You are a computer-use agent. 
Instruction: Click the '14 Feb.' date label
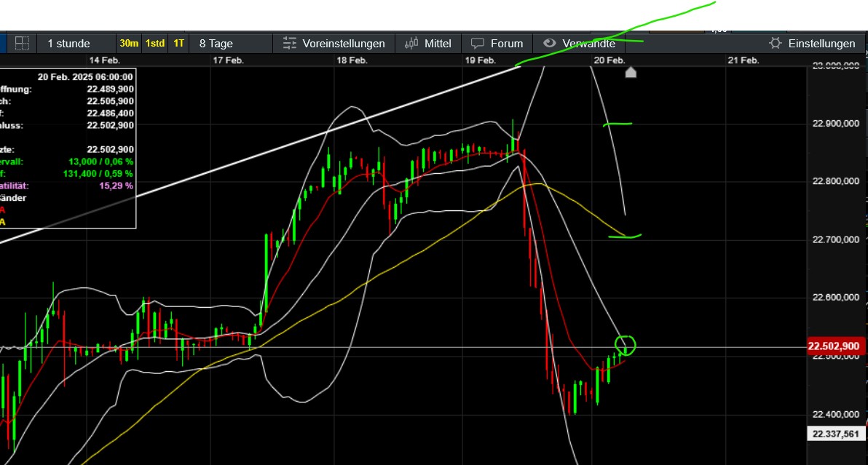click(x=105, y=60)
